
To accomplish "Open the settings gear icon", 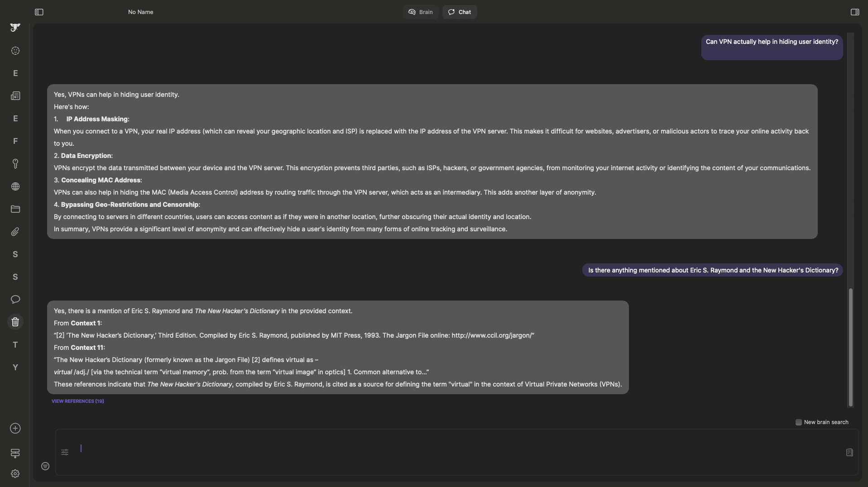I will 15,473.
